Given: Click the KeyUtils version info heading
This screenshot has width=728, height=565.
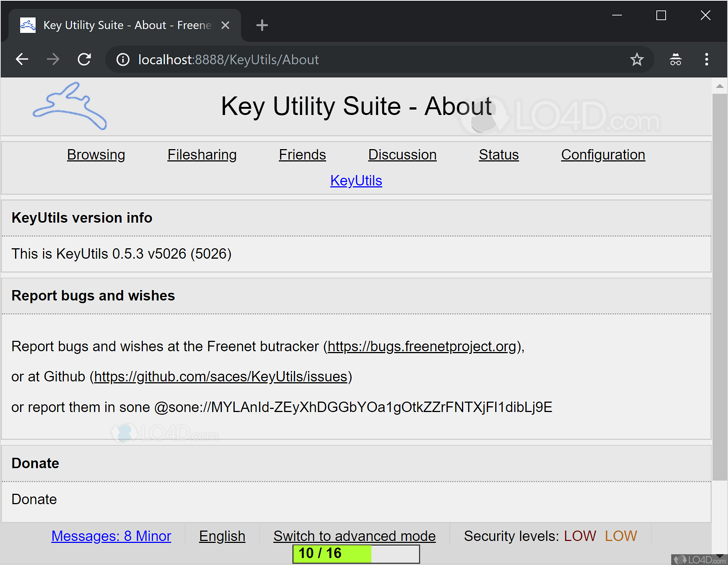Looking at the screenshot, I should 82,218.
